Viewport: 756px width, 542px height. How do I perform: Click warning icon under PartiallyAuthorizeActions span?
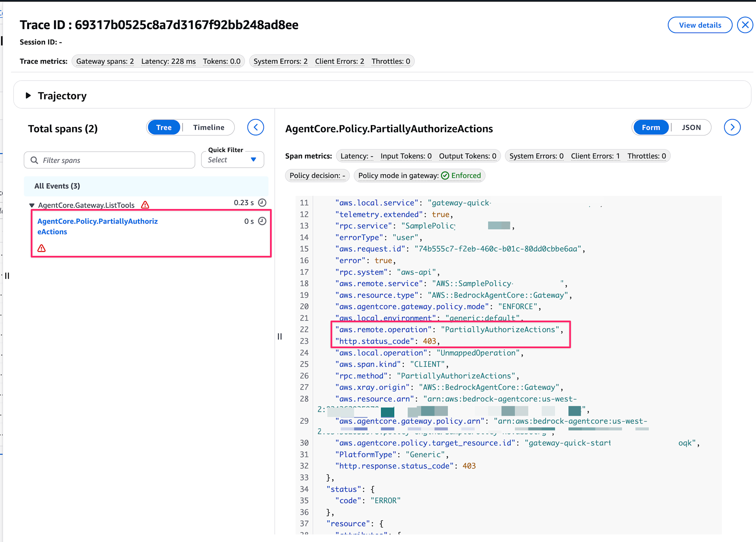(42, 248)
